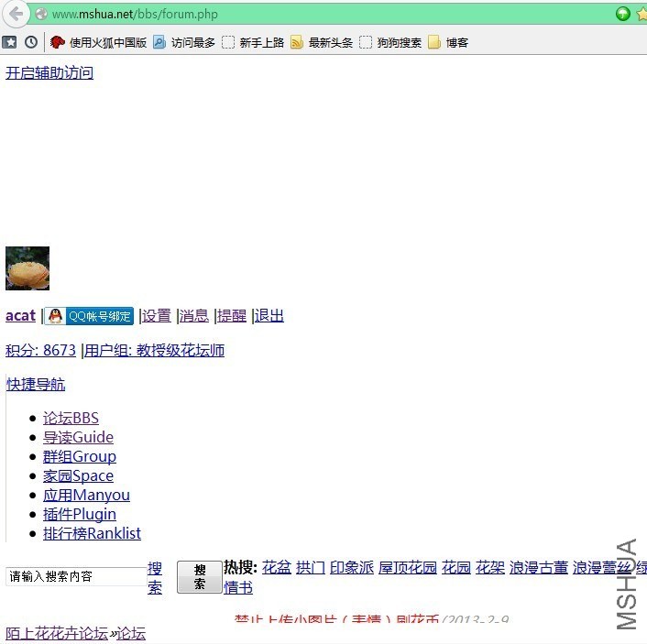Open the 设置 link

pos(157,316)
